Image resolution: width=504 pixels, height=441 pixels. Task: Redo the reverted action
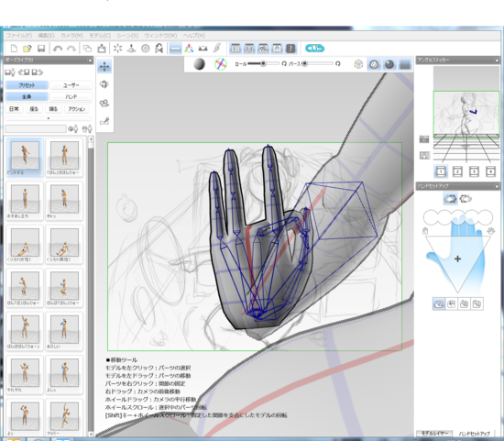click(x=71, y=49)
